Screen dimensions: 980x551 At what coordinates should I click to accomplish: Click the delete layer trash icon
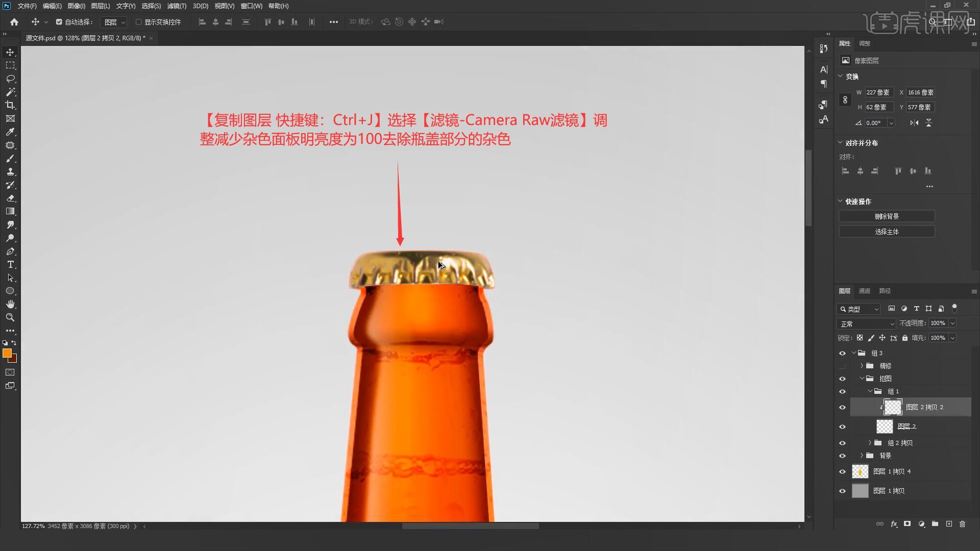(x=962, y=524)
